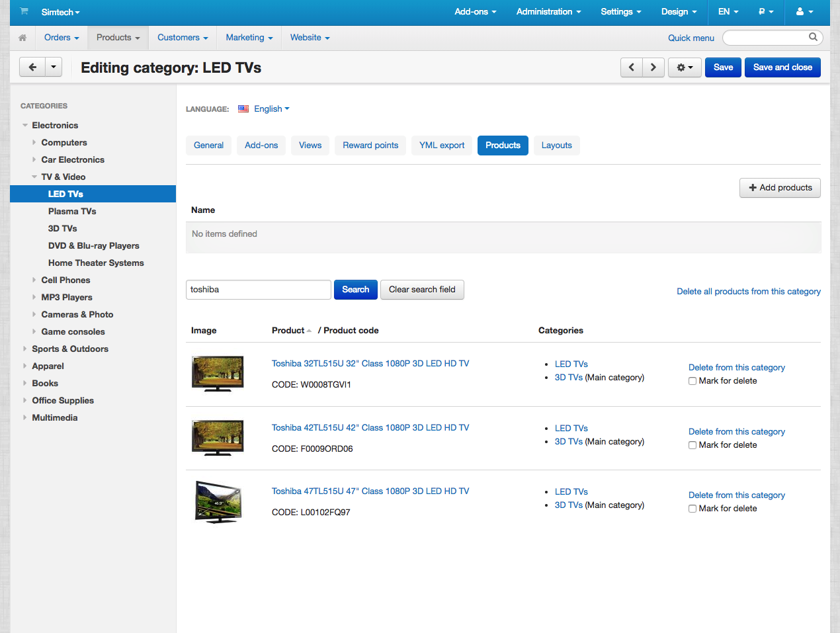The width and height of the screenshot is (840, 633).
Task: Click the flag icon next to English
Action: tap(243, 109)
